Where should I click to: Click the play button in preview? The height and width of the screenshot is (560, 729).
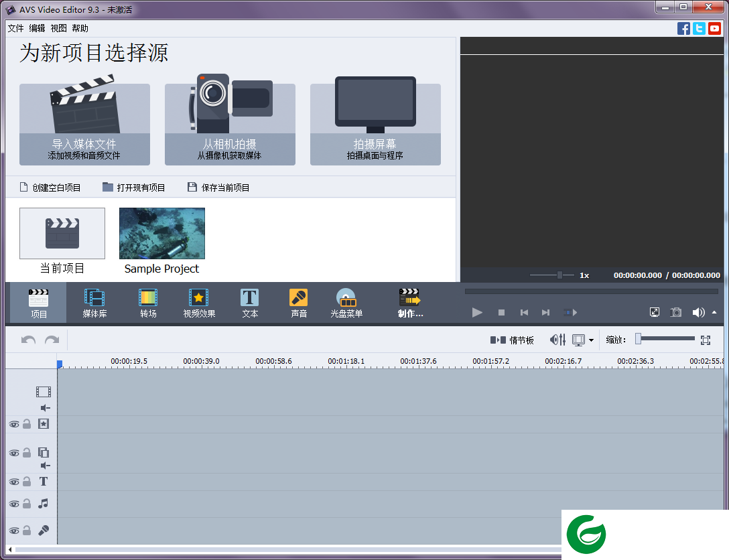click(477, 312)
